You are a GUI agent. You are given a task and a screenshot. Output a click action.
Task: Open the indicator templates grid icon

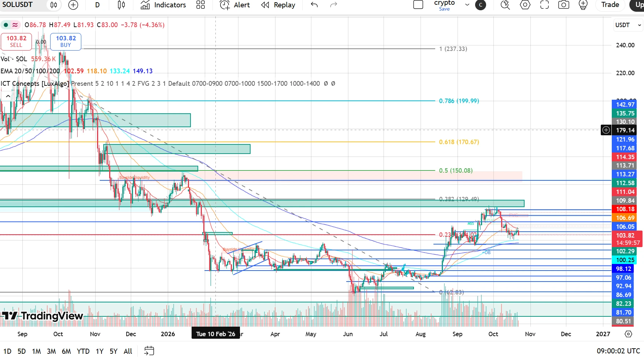[x=201, y=5]
